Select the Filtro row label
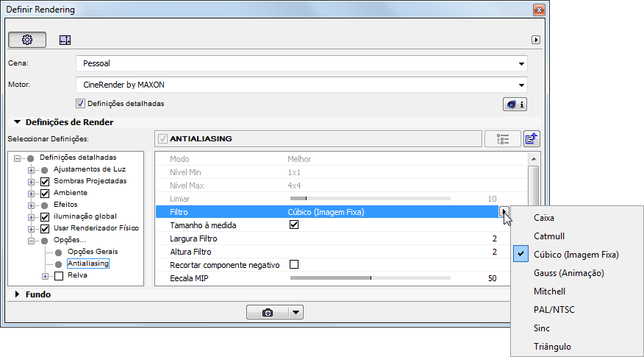 tap(179, 212)
